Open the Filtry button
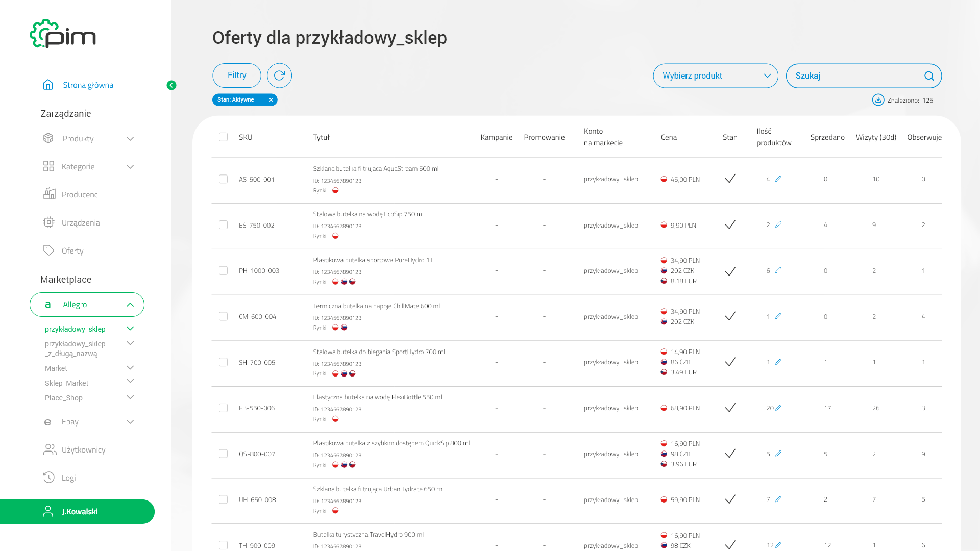980x551 pixels. click(x=237, y=76)
